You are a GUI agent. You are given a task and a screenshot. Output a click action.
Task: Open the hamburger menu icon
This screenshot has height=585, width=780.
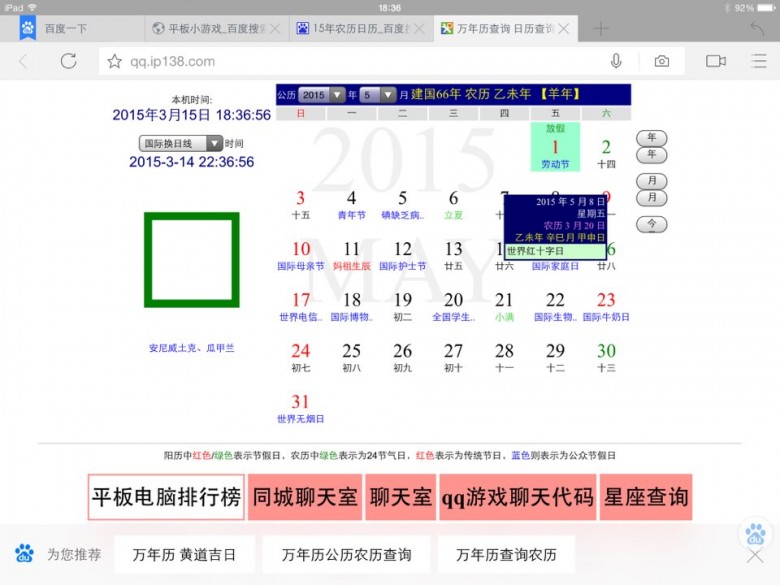click(x=757, y=61)
